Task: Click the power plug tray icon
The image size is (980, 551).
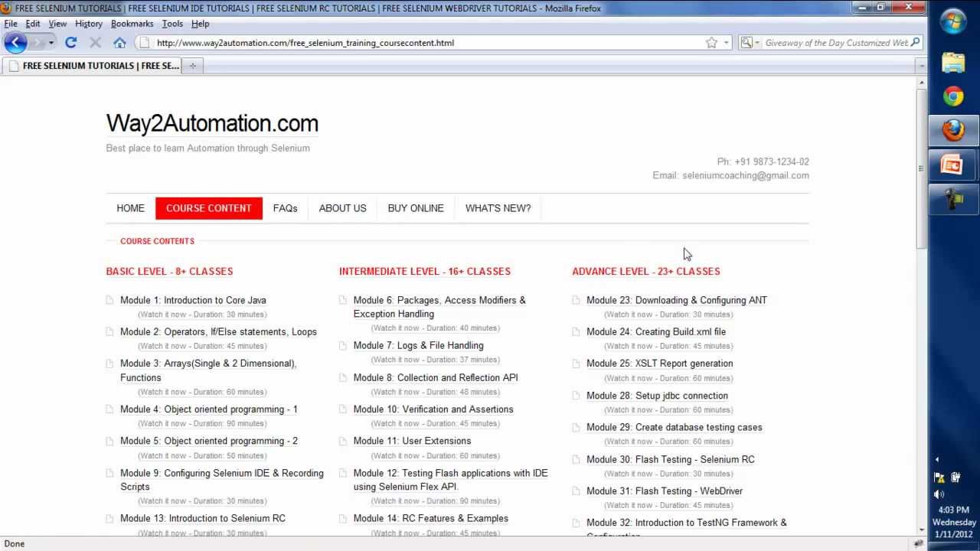Action: 955,478
